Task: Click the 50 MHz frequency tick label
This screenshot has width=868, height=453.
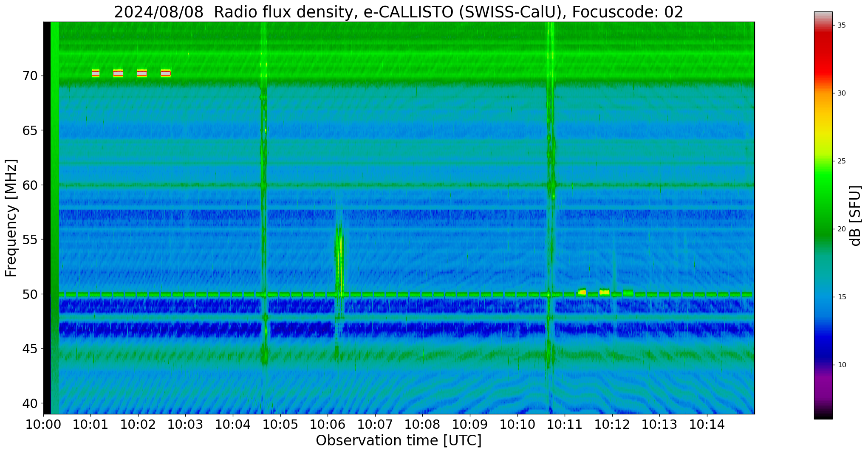Action: [x=30, y=294]
